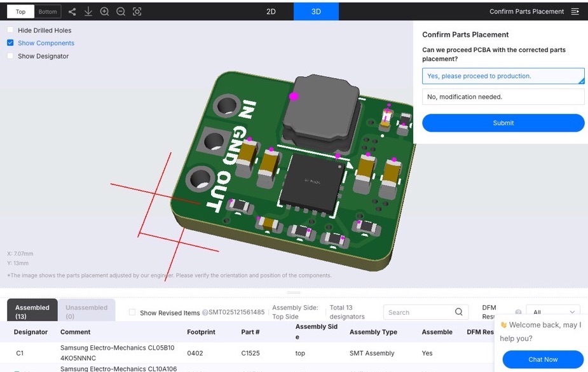Click help icon next to Show Revised Items

point(205,313)
